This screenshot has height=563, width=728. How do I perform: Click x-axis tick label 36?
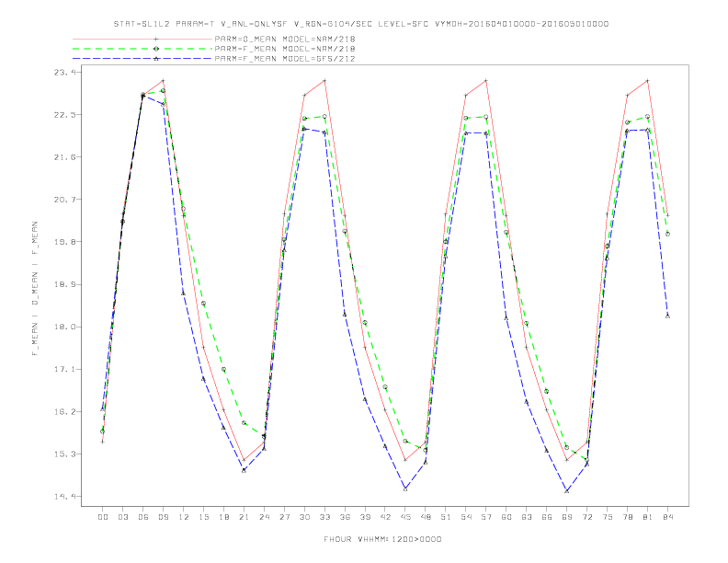click(345, 517)
